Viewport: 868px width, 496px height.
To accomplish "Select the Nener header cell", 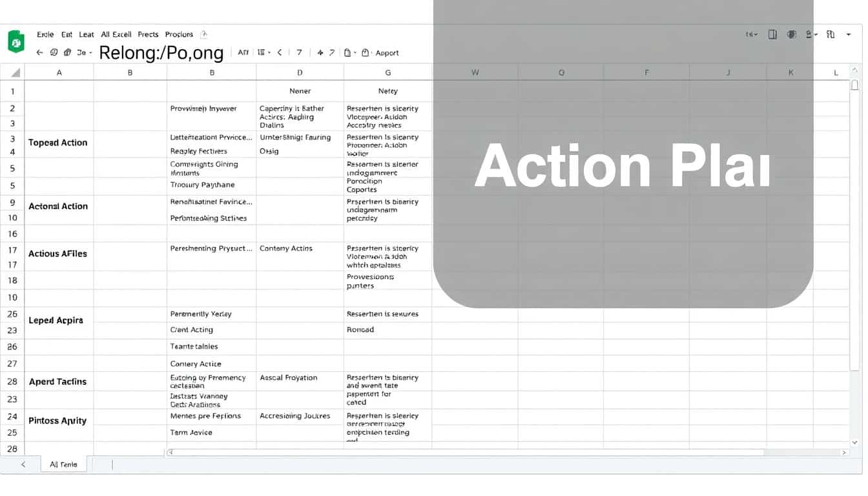I will [x=300, y=91].
